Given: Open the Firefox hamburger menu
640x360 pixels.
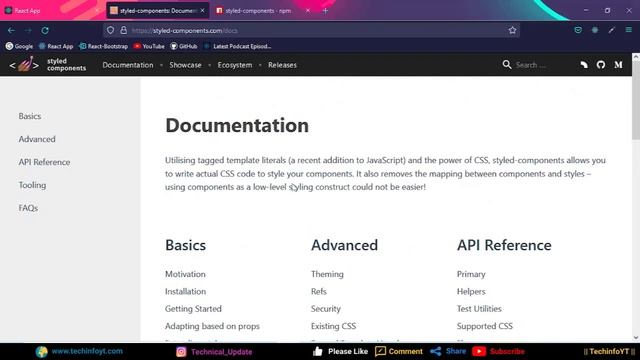Looking at the screenshot, I should (x=629, y=30).
